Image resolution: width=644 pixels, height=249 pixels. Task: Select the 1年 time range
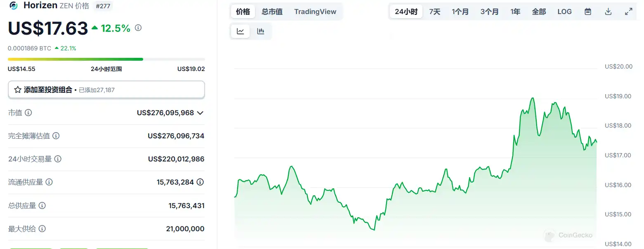(x=515, y=12)
